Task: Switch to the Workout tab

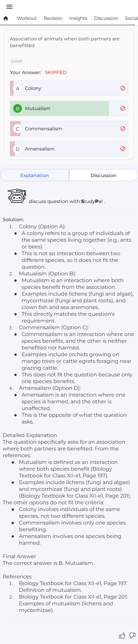Action: pos(27,18)
